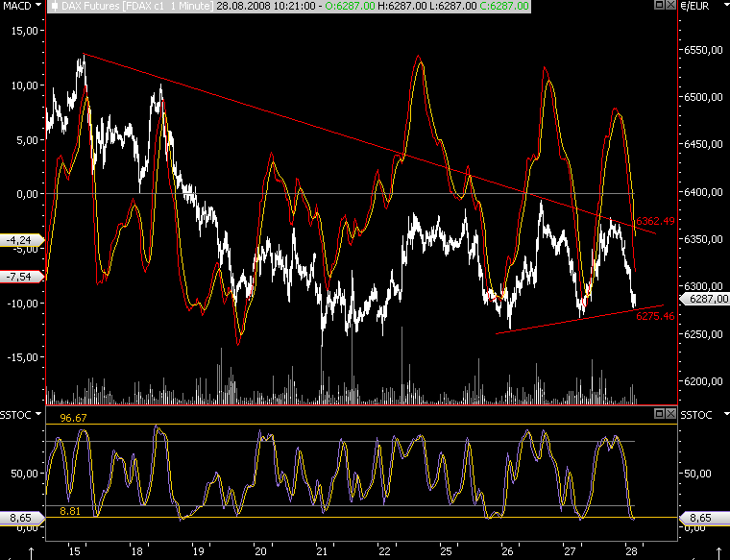Open the left SSTOC indicator dropdown
730x560 pixels.
click(x=38, y=414)
